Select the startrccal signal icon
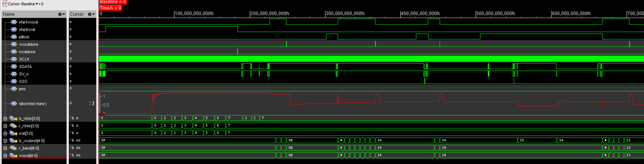The height and width of the screenshot is (164, 644). tap(14, 29)
